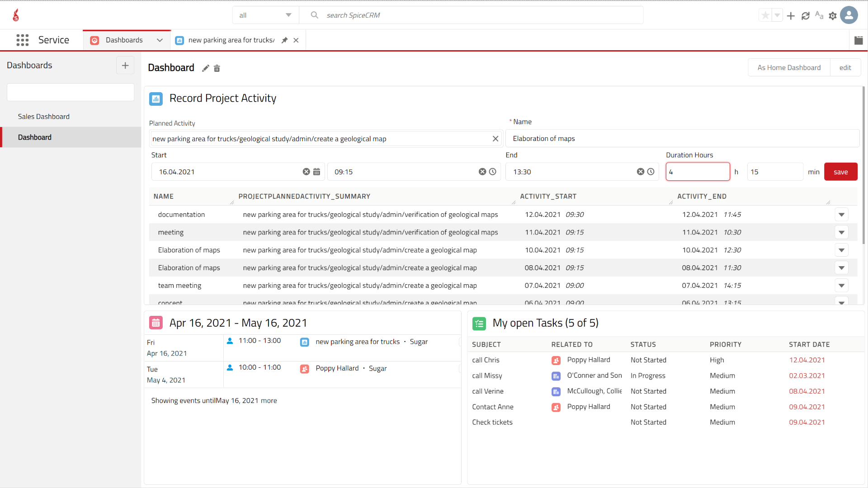The width and height of the screenshot is (868, 488).
Task: Click the search magnifier icon
Action: coord(314,15)
